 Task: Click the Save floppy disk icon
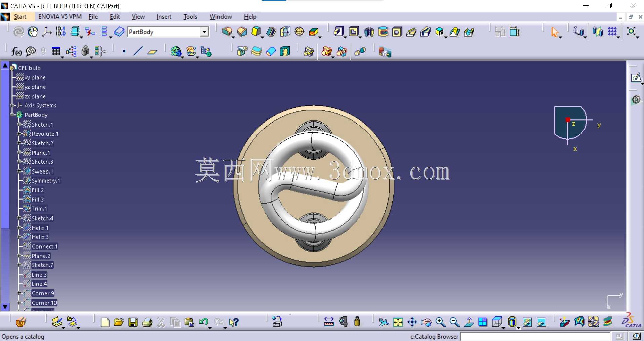point(133,322)
